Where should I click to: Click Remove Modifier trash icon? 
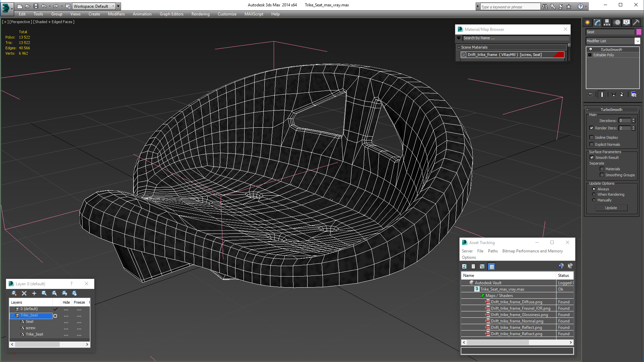[x=622, y=95]
